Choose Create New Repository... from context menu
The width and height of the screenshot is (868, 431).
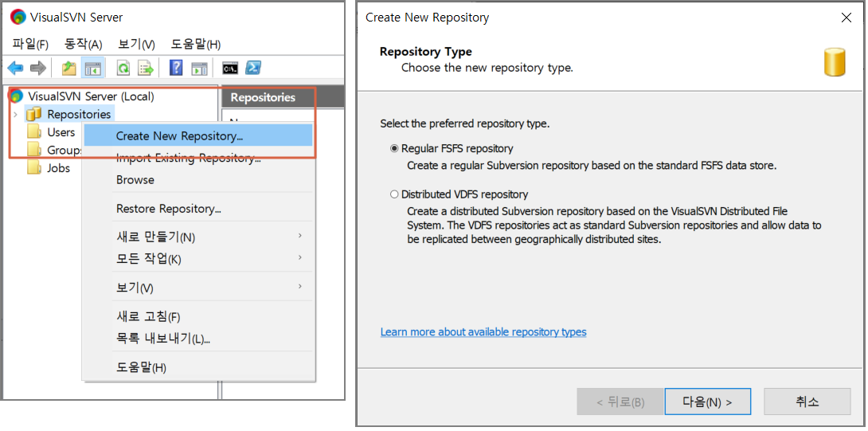[198, 135]
